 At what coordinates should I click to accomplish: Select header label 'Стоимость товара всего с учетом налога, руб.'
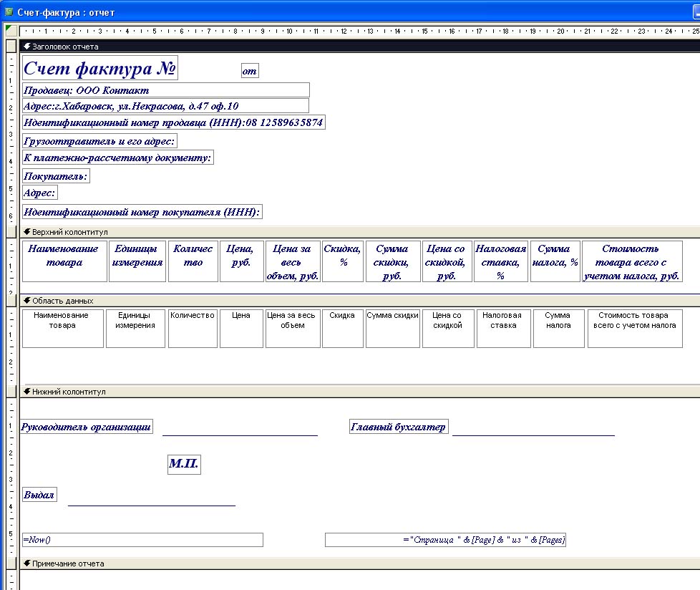[x=632, y=261]
